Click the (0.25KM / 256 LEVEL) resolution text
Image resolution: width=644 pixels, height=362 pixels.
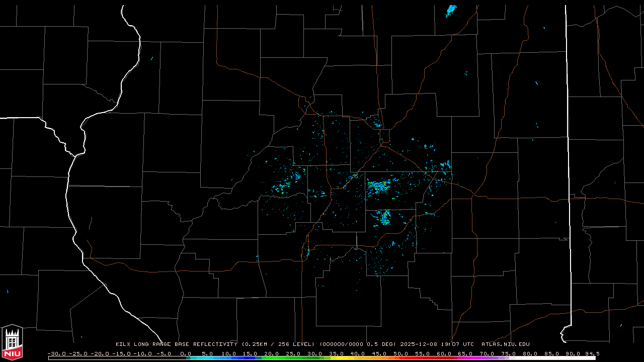point(278,344)
